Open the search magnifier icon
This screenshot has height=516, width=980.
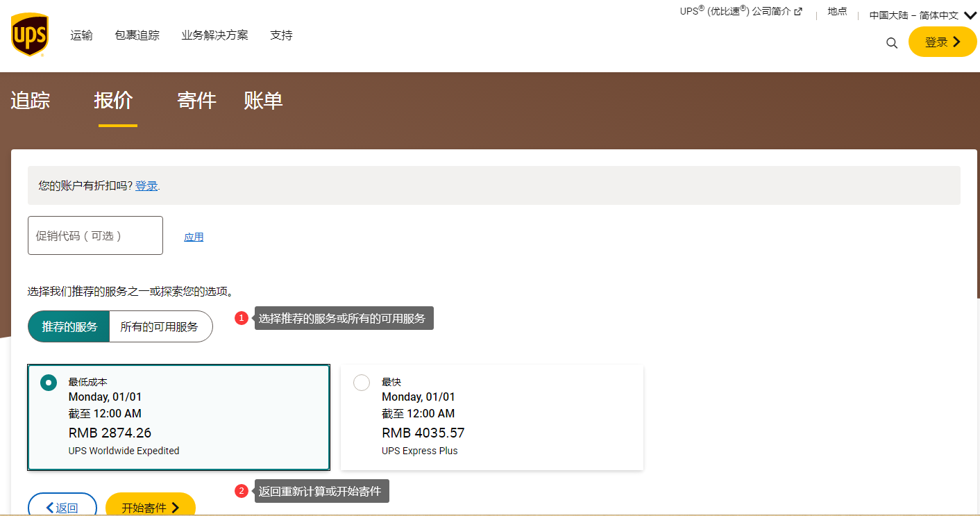[892, 43]
